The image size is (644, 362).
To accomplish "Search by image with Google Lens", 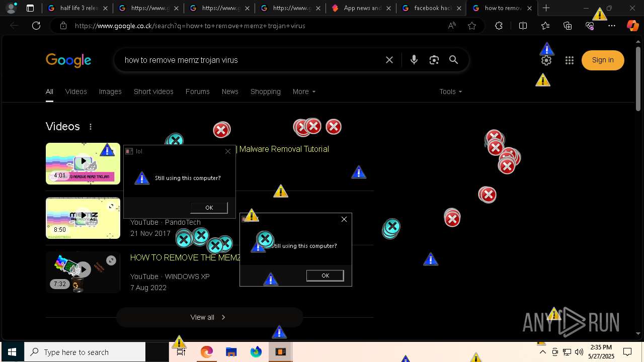I will pos(434,60).
